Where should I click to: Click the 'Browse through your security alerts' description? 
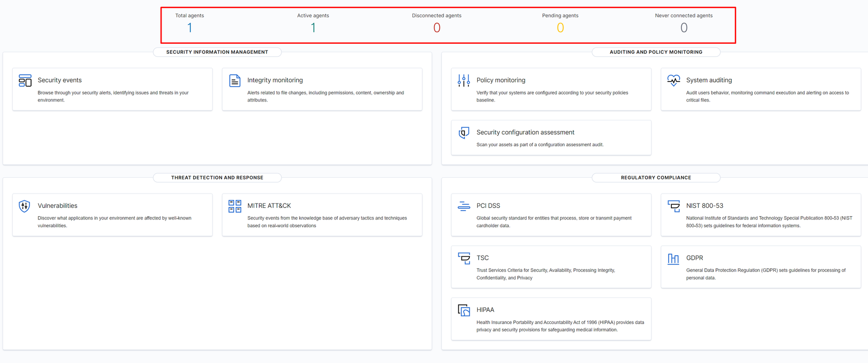(x=113, y=96)
